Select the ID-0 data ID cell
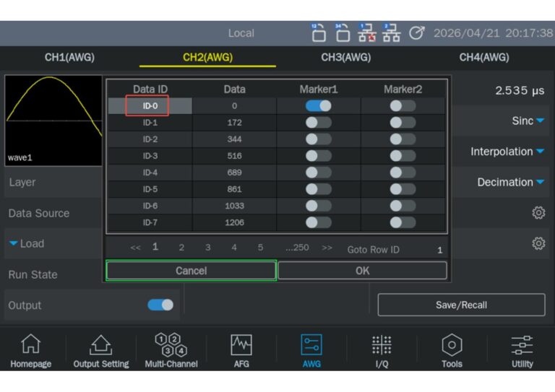 pyautogui.click(x=150, y=105)
